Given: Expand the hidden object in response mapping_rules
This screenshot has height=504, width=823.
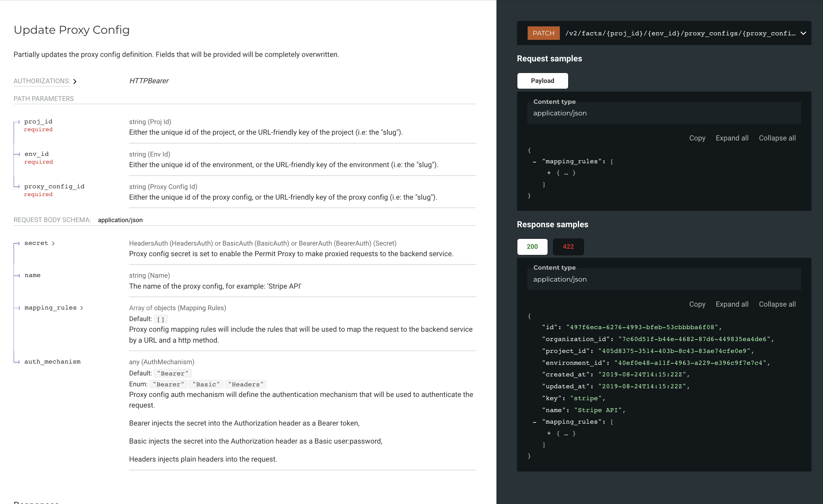Looking at the screenshot, I should (x=549, y=433).
